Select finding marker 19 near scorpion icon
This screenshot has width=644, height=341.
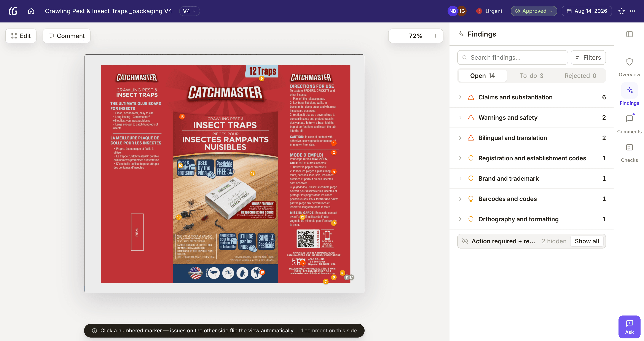pyautogui.click(x=262, y=272)
